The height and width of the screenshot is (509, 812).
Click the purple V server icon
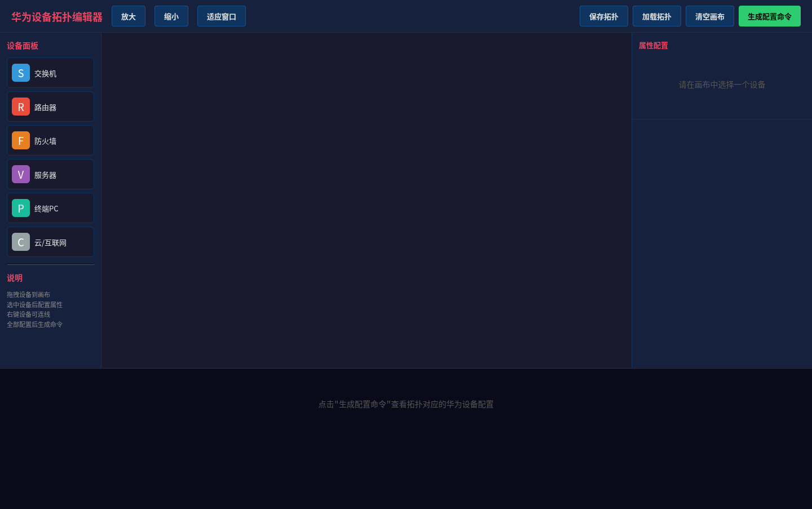21,174
